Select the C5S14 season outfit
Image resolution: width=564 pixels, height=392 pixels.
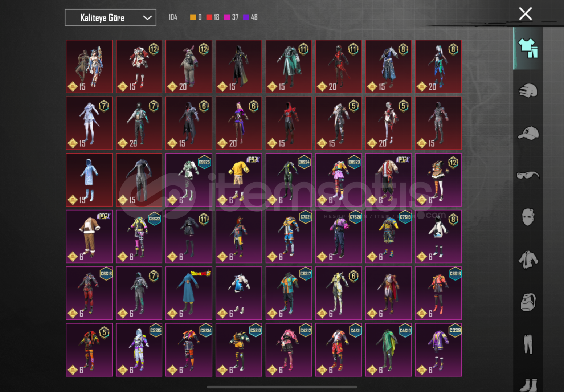pyautogui.click(x=189, y=350)
